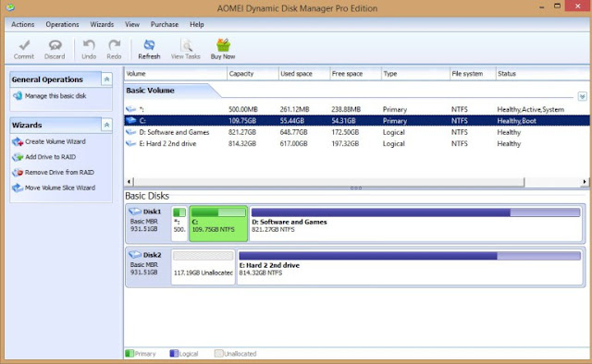Click the Unallocated legend swatch

click(x=218, y=354)
